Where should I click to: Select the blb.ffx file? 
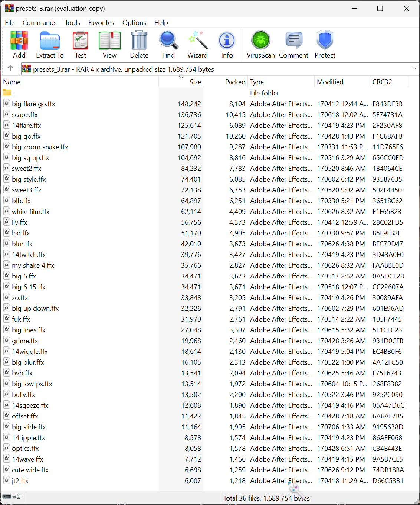point(21,201)
